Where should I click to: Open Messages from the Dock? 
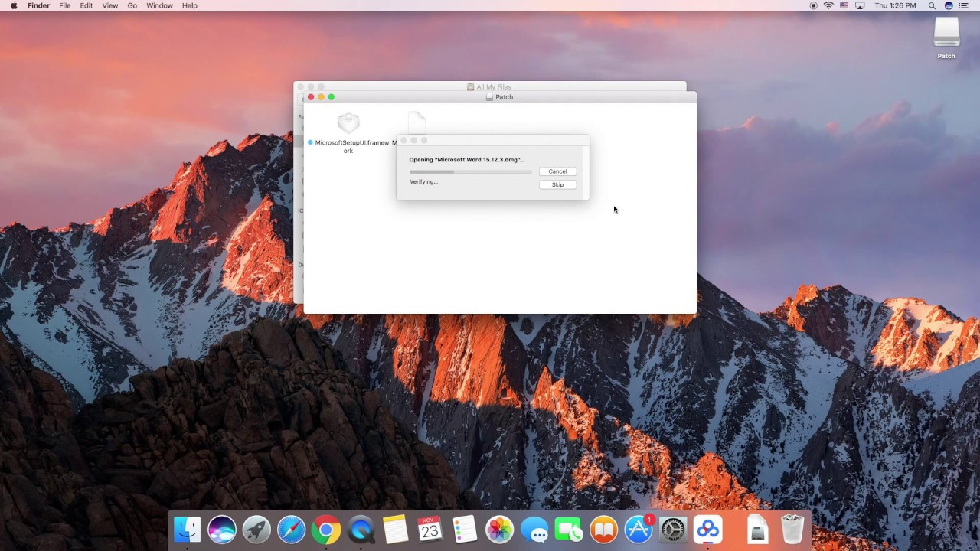pos(534,530)
